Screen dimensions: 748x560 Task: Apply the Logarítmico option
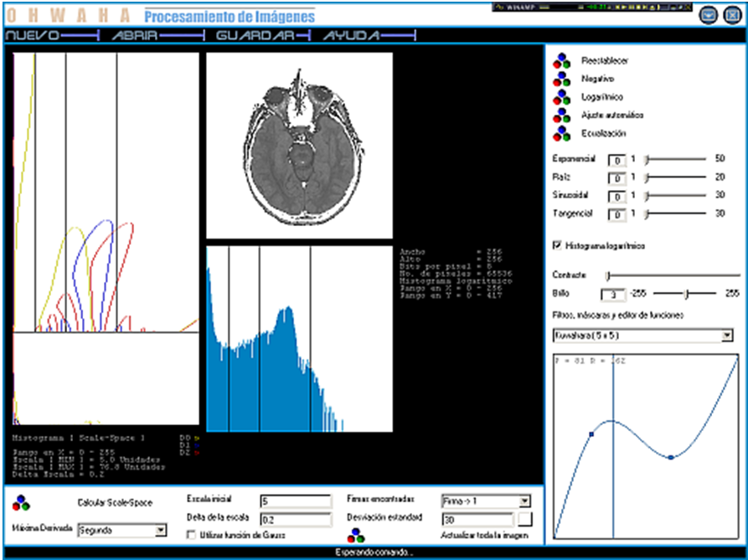pos(602,97)
